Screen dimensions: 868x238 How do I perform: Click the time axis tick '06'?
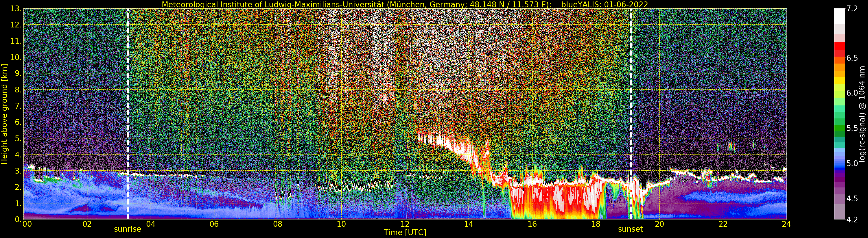(x=214, y=224)
